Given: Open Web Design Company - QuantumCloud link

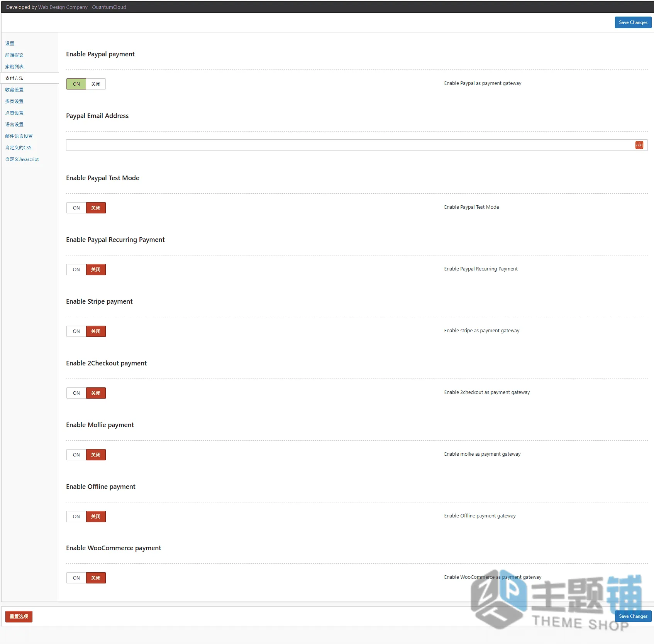Looking at the screenshot, I should pos(82,7).
